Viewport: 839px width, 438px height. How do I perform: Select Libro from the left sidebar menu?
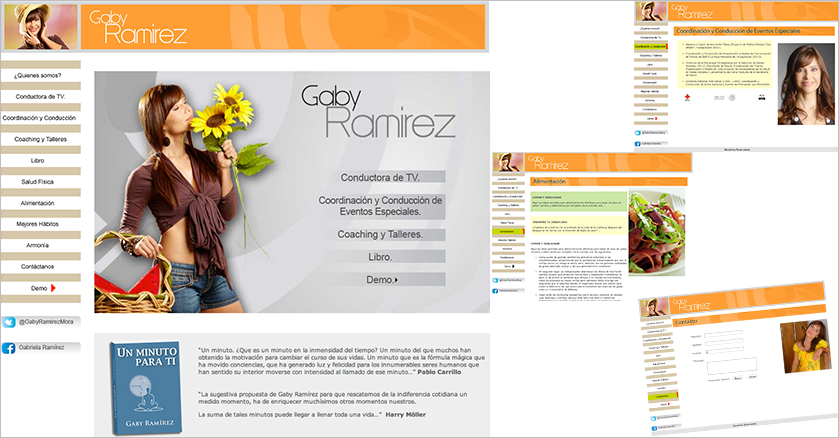(x=39, y=160)
